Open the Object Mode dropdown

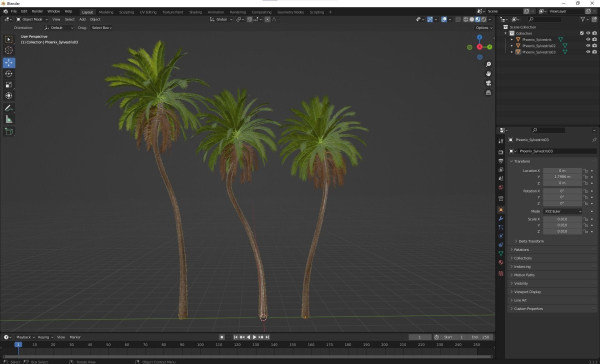click(x=32, y=19)
